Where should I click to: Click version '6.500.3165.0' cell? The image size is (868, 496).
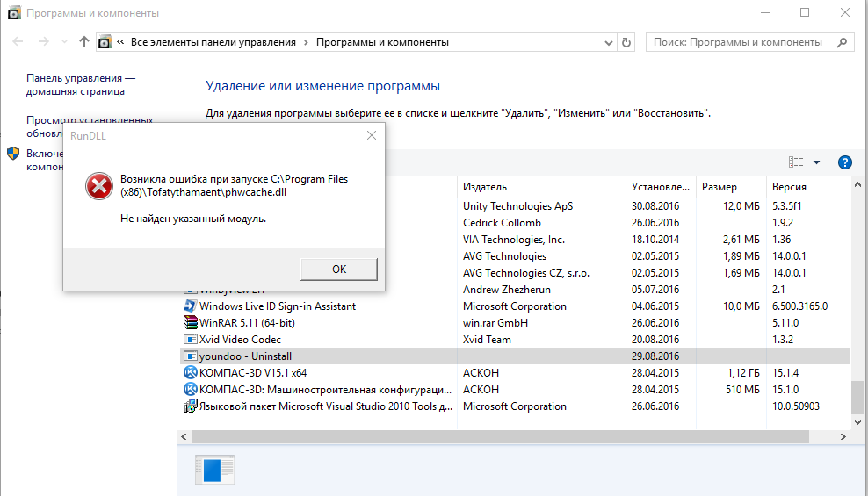coord(799,306)
